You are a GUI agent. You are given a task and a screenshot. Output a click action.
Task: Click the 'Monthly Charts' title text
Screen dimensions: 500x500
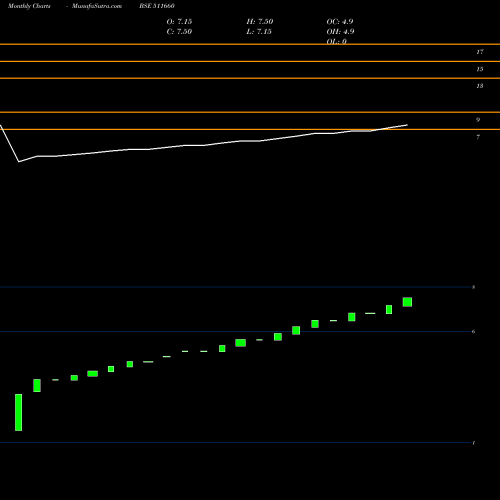pos(29,6)
